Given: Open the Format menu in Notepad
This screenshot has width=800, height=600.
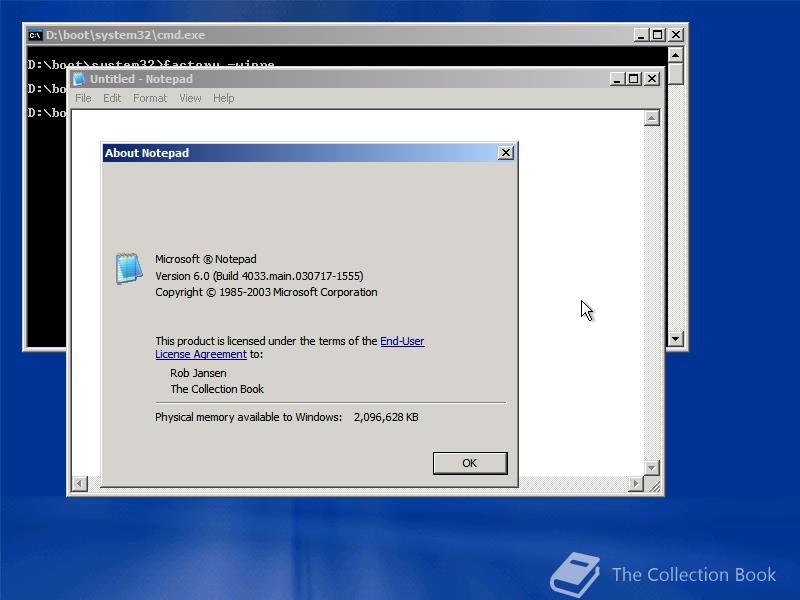Looking at the screenshot, I should tap(149, 98).
